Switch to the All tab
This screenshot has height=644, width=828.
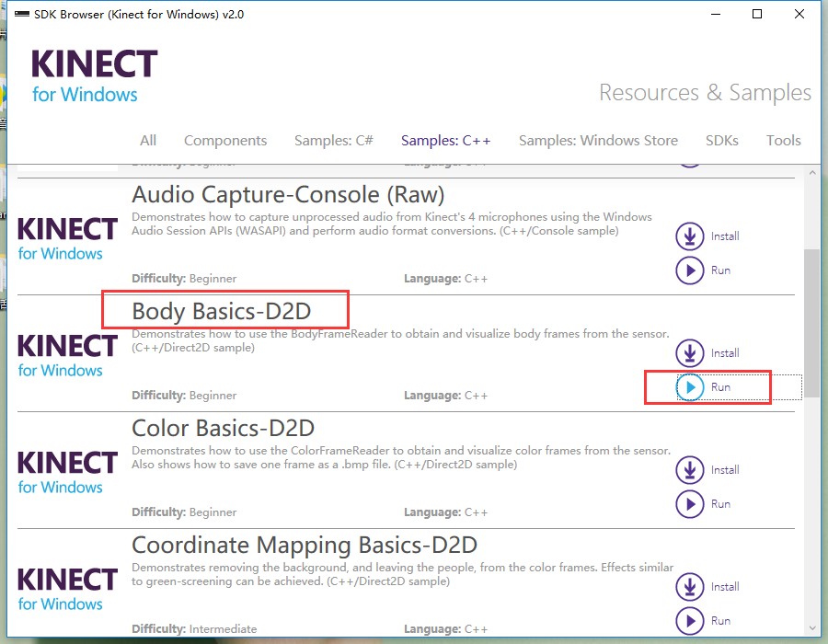(x=148, y=140)
